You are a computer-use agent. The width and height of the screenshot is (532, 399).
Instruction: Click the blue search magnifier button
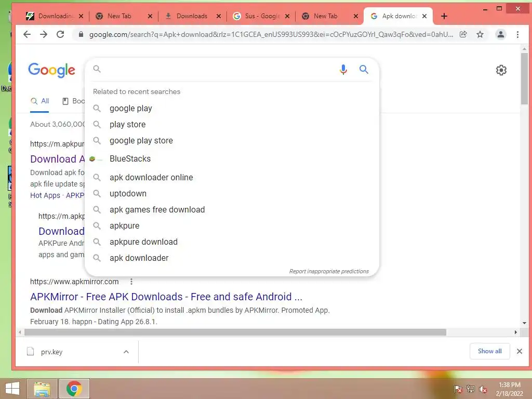[x=364, y=70]
